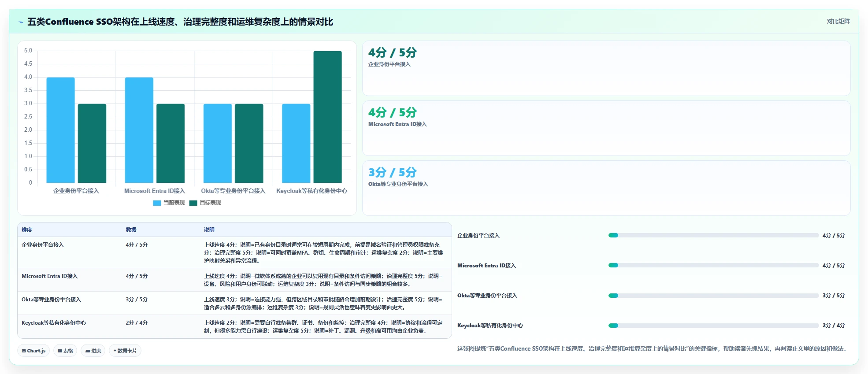Click the blue bar for Okta等专业身份平台接入
Viewport: 868px width, 374px height.
[218, 143]
